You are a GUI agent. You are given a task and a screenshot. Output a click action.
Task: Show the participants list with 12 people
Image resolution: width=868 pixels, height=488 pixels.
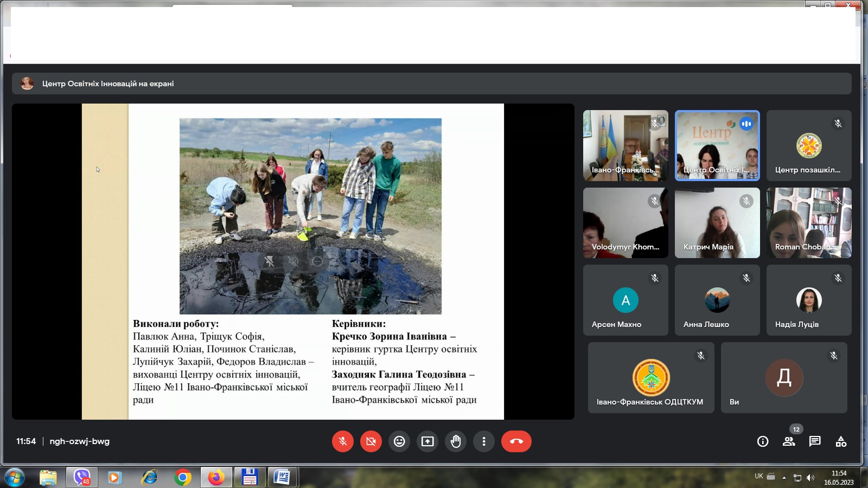(x=789, y=441)
